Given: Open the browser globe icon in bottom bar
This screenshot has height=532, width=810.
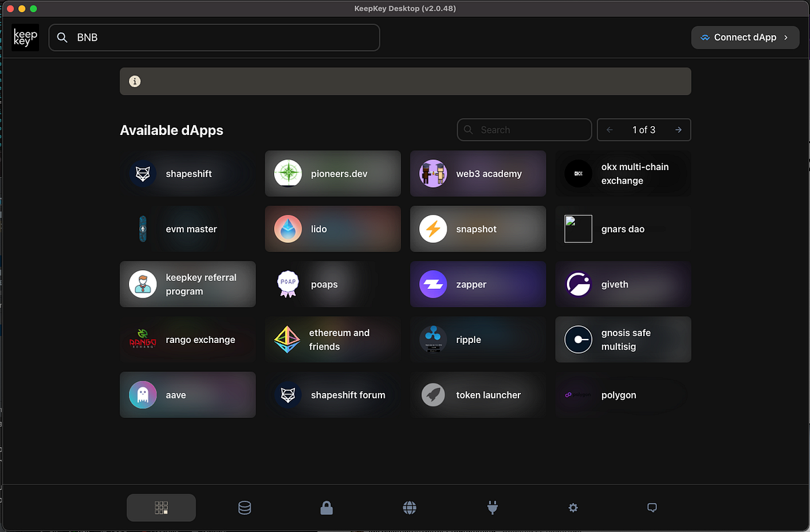Looking at the screenshot, I should coord(410,508).
